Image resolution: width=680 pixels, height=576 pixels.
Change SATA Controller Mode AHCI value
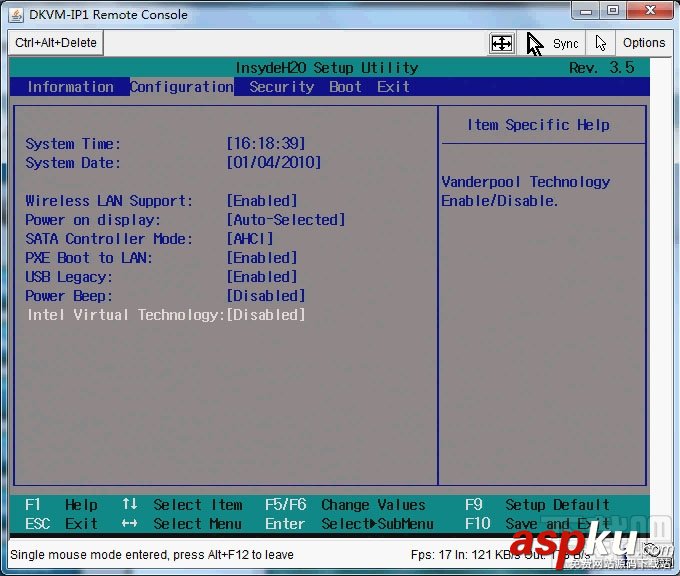pyautogui.click(x=250, y=239)
